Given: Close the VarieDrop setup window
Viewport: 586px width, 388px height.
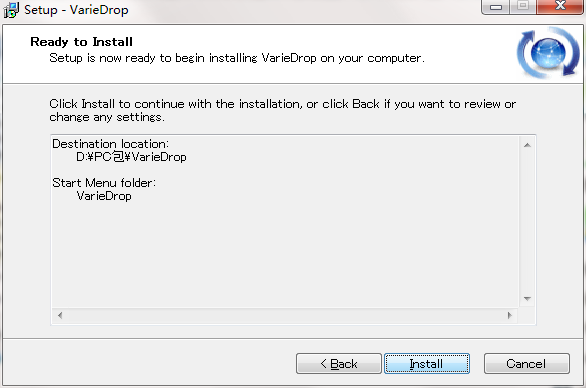Looking at the screenshot, I should click(560, 6).
